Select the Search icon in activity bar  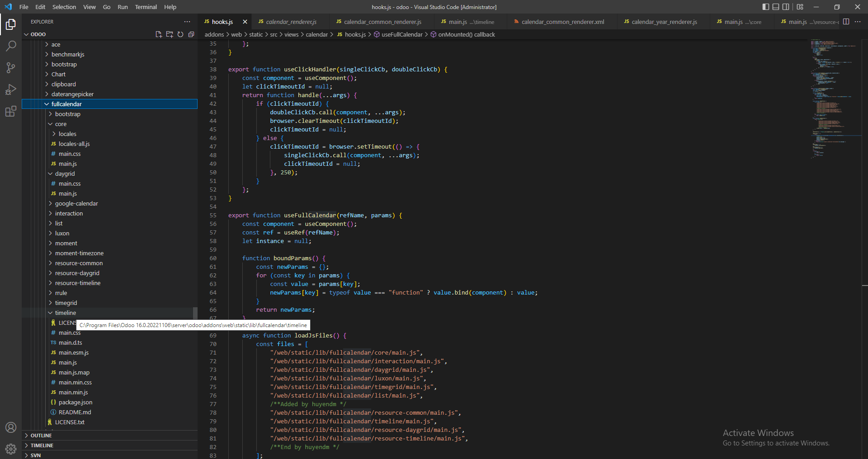pos(11,46)
